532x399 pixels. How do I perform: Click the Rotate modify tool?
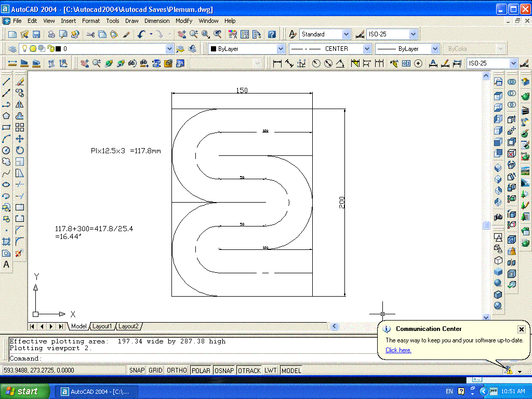click(x=20, y=150)
